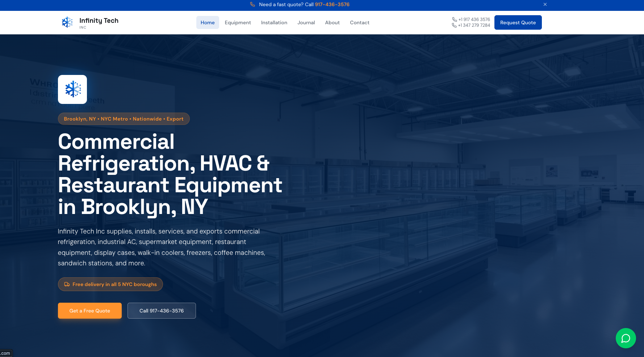This screenshot has width=644, height=357.
Task: Click the Get a Free Quote button
Action: [x=90, y=311]
